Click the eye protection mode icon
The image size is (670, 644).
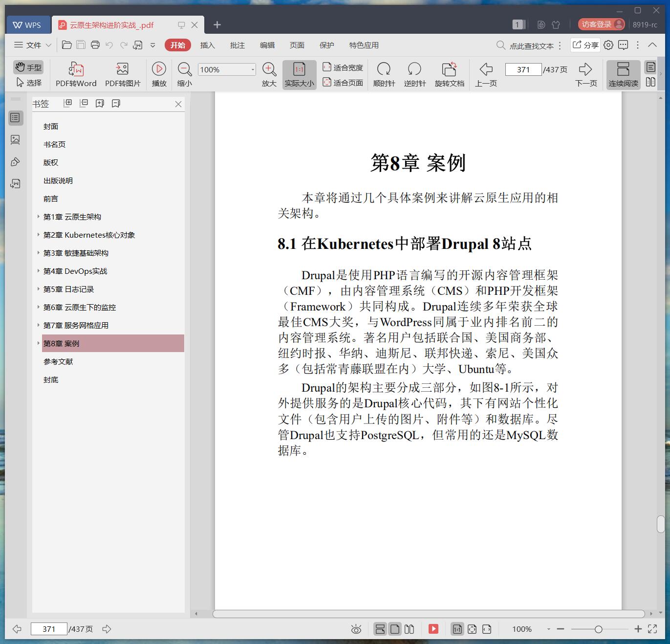356,629
